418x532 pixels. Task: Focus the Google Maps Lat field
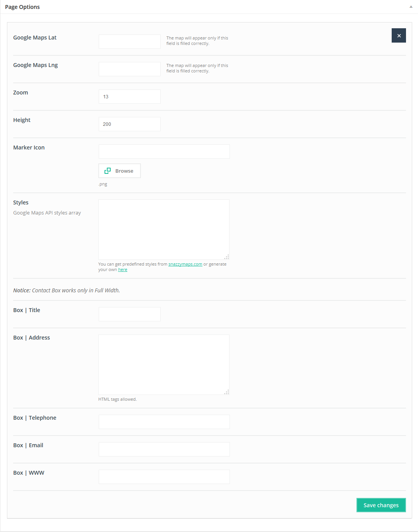tap(130, 41)
